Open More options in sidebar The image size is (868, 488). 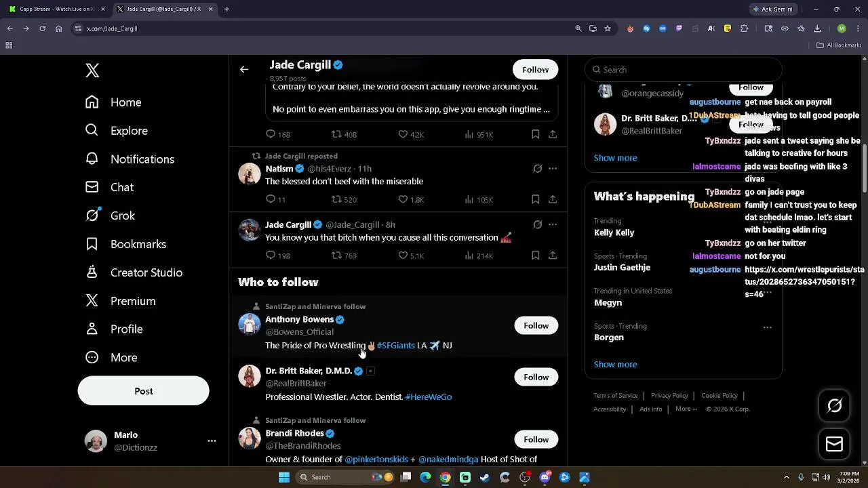(x=111, y=357)
